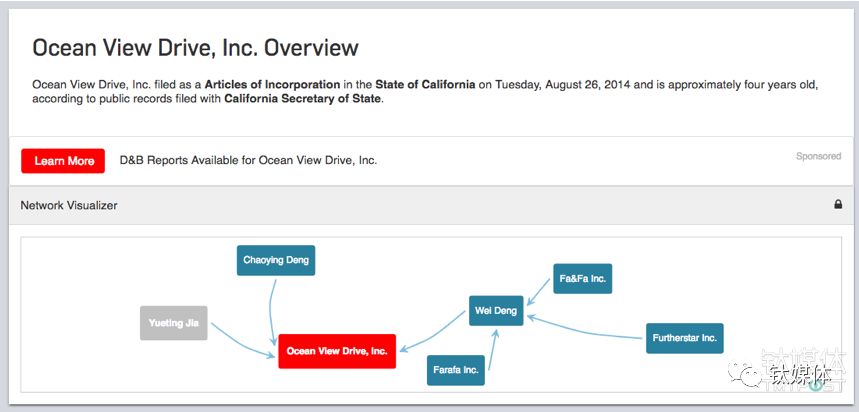Open the Furtherstar Inc. node
The image size is (859, 412).
pos(685,338)
